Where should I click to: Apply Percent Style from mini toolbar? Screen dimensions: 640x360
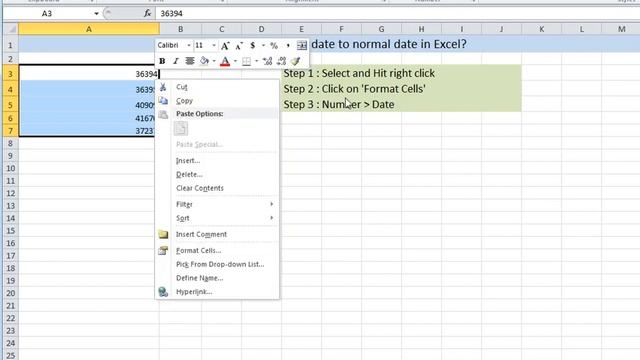274,46
